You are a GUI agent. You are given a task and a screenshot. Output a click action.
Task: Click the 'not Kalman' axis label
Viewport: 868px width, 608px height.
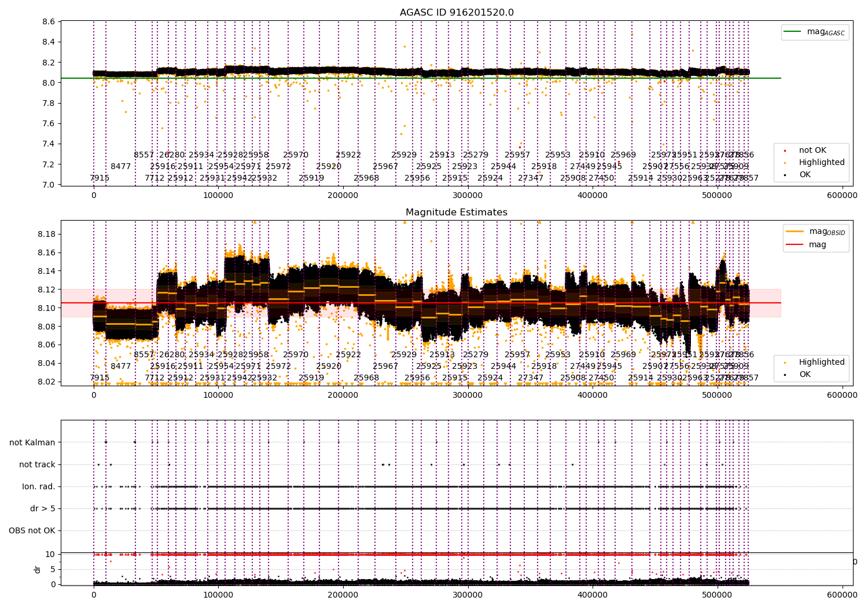[32, 442]
